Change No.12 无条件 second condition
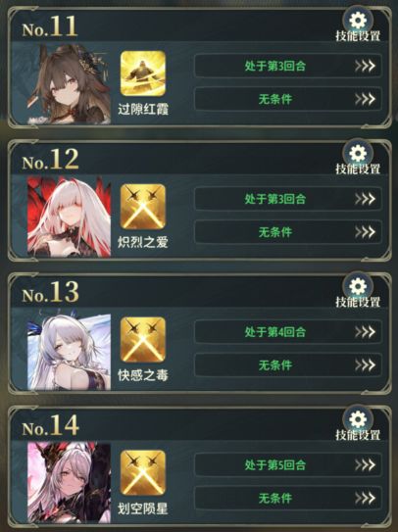 (x=288, y=232)
